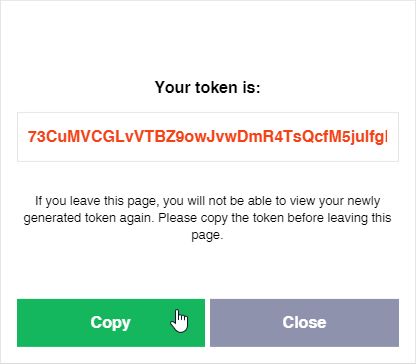The height and width of the screenshot is (364, 416).
Task: Dismiss the token dialog with Close
Action: point(304,323)
